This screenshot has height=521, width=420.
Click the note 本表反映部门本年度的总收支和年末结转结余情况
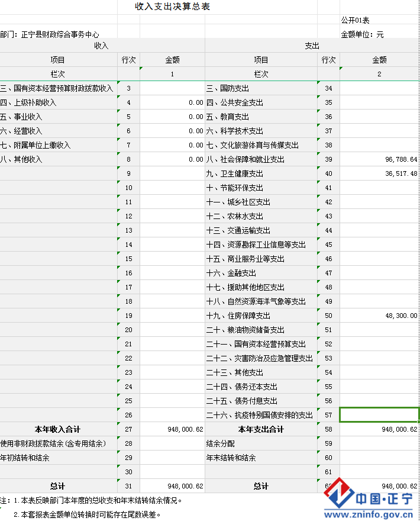(98, 500)
